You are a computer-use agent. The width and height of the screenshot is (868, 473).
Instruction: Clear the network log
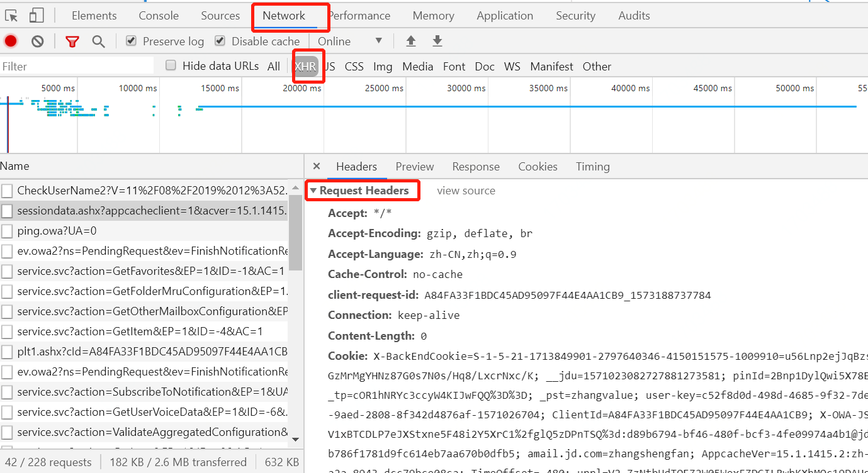point(38,42)
